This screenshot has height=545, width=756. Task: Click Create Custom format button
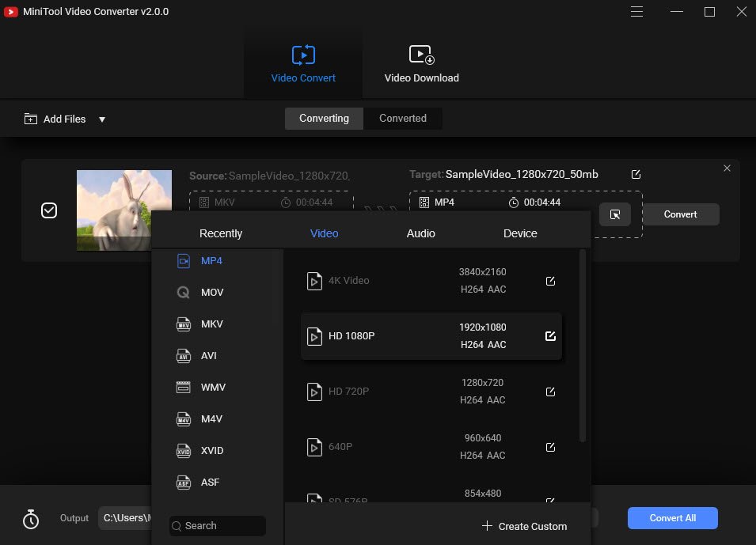[x=524, y=526]
